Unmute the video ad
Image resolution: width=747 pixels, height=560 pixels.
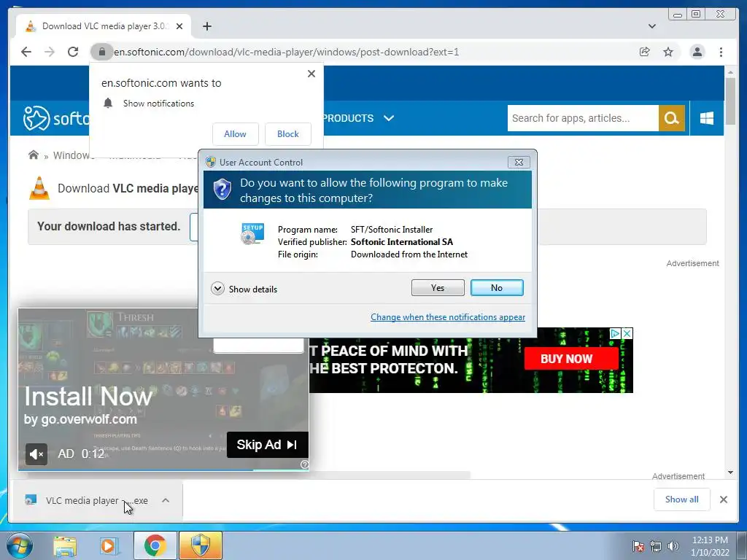(36, 454)
